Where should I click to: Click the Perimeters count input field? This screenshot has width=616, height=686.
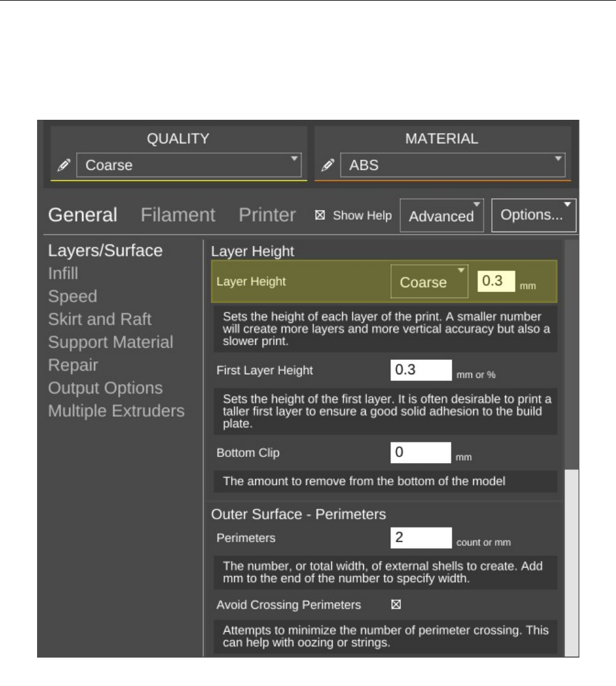coord(421,538)
